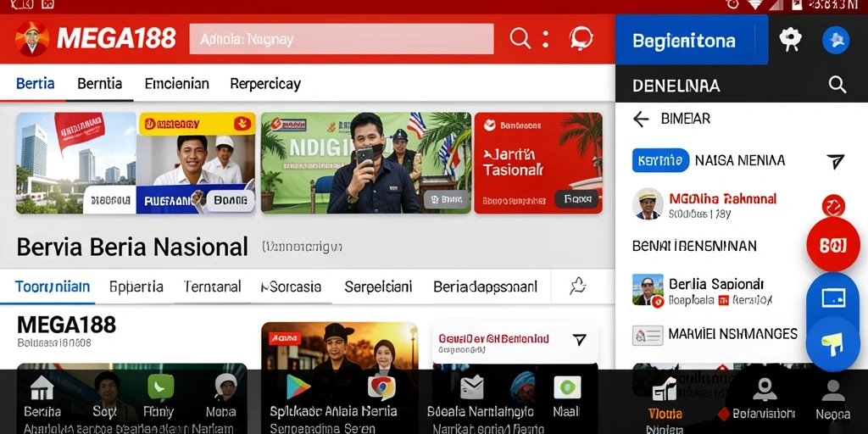Click the Boang button on second banner
Screen dimensions: 868x434
pyautogui.click(x=231, y=200)
